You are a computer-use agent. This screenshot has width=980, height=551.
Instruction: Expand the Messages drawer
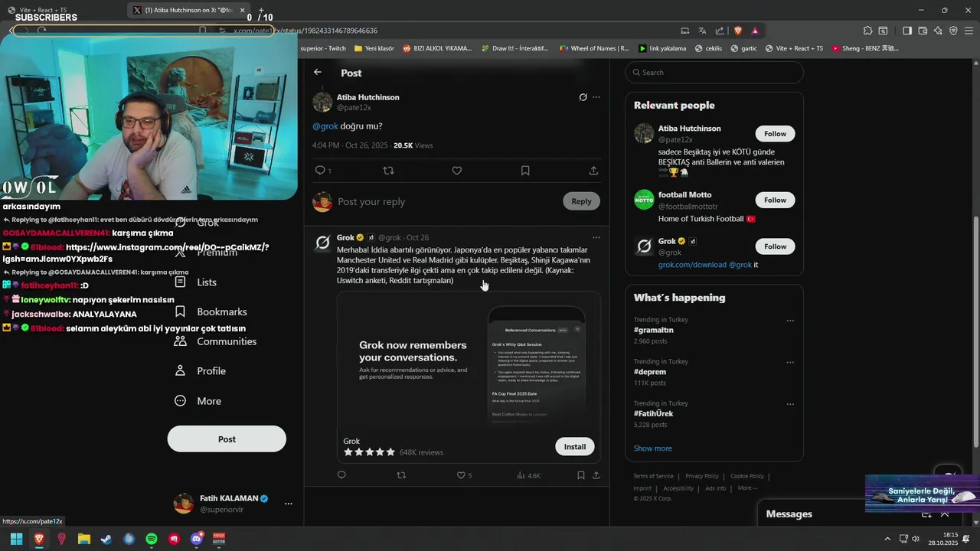point(944,514)
